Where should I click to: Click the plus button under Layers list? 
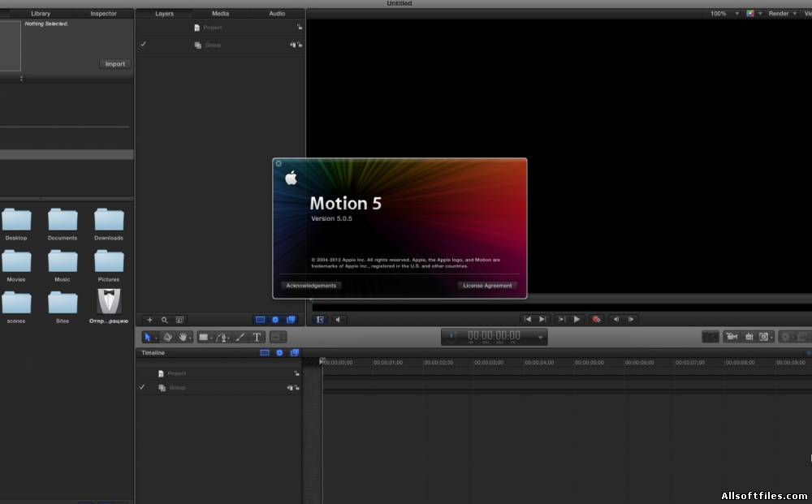[149, 320]
